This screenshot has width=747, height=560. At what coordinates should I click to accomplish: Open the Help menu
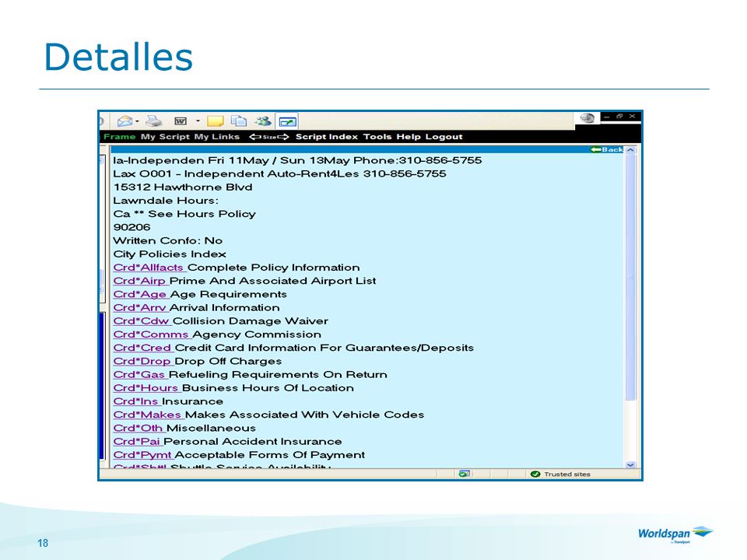pos(409,137)
